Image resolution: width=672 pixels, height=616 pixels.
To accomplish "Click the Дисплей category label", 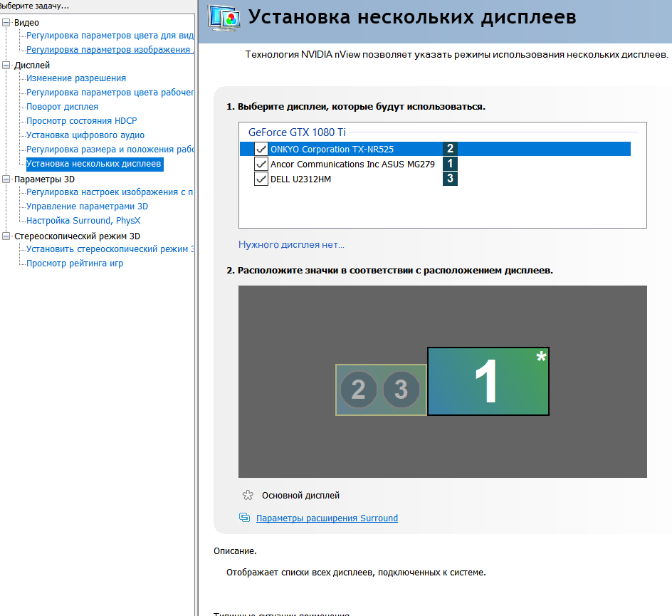I will point(32,65).
